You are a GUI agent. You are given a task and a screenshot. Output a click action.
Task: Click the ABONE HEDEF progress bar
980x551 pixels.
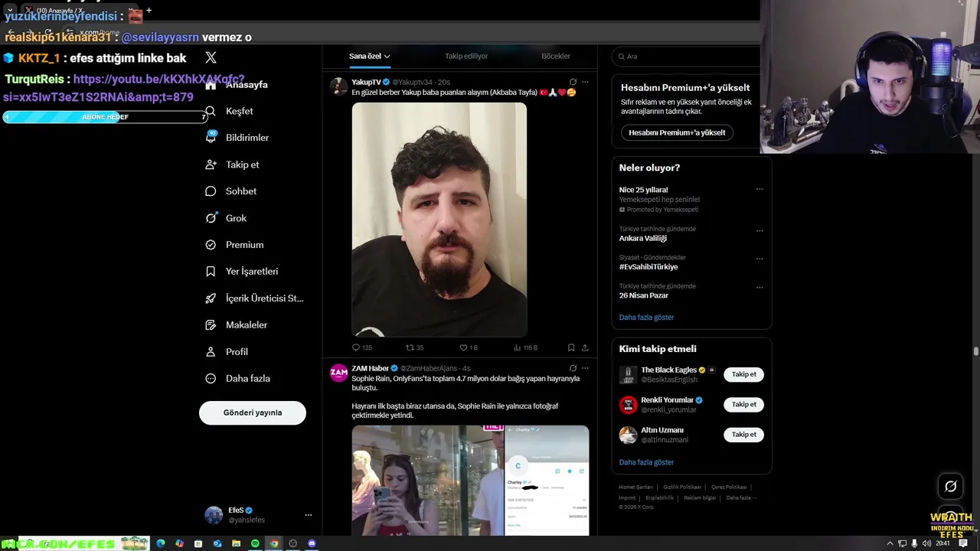[105, 117]
